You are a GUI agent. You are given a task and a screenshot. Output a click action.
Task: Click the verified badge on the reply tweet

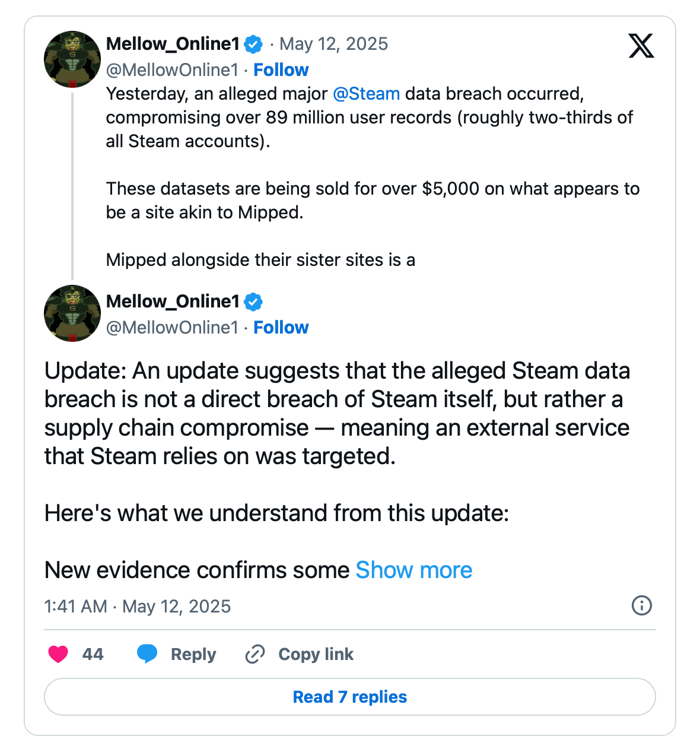click(254, 301)
